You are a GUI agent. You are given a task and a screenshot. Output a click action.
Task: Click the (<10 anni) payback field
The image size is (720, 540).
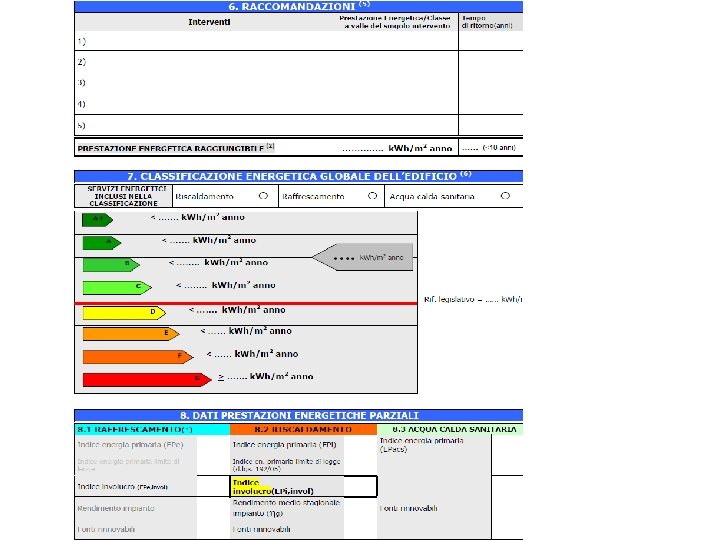490,148
